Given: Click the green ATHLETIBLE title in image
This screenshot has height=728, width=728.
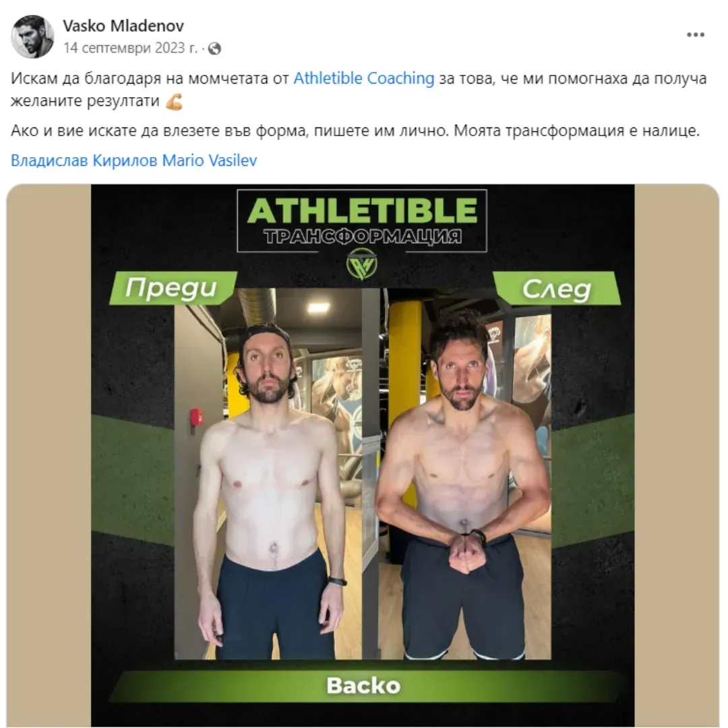Looking at the screenshot, I should [x=362, y=210].
